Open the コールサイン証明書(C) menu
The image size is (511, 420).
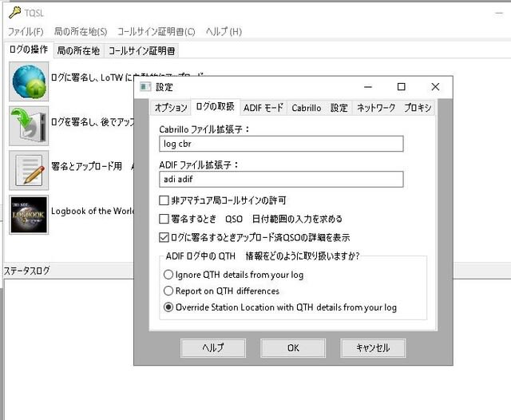156,32
